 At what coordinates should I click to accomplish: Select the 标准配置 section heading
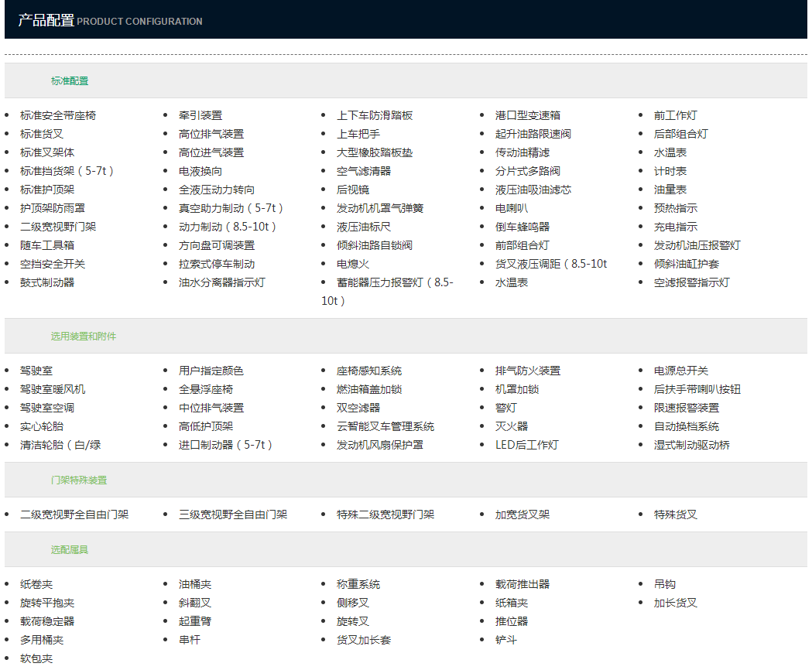click(70, 80)
